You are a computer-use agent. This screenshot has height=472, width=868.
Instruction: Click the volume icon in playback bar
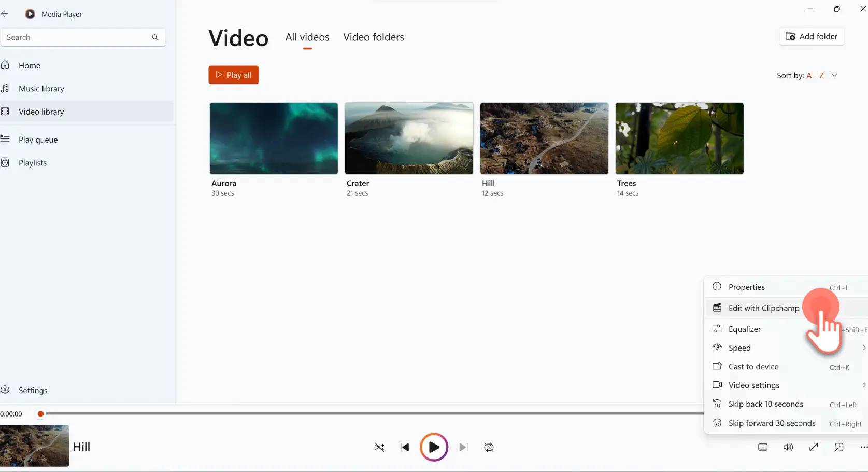788,447
